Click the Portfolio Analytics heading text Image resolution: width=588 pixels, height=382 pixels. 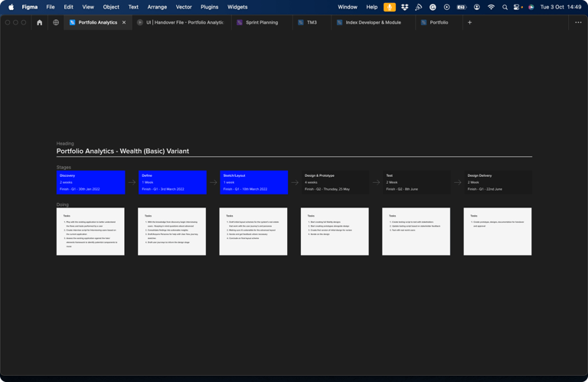(122, 152)
